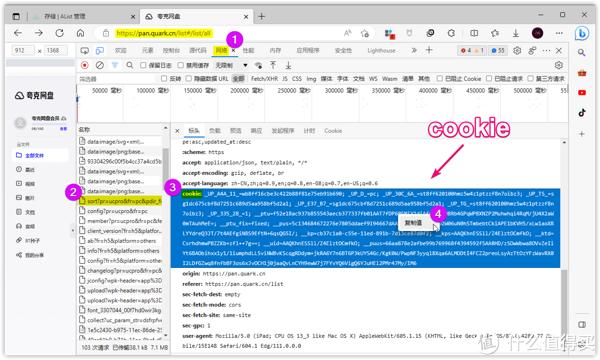Viewport: 600px width, 360px height.
Task: Open the 响应 request detail tab
Action: (x=256, y=131)
